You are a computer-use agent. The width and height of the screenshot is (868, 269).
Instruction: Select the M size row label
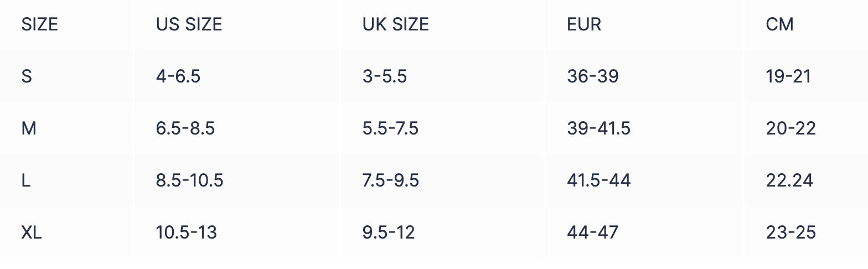(29, 128)
